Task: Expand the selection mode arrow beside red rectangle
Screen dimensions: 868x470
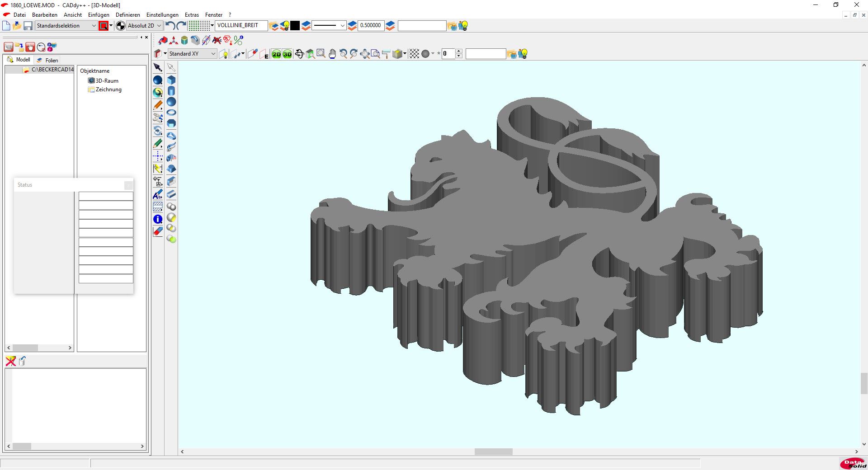Action: pyautogui.click(x=111, y=26)
